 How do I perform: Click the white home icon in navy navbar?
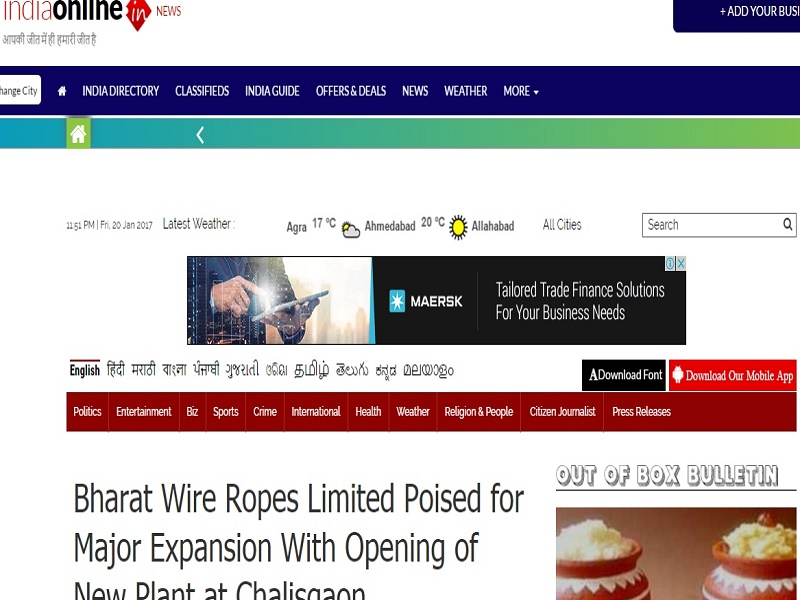[62, 91]
